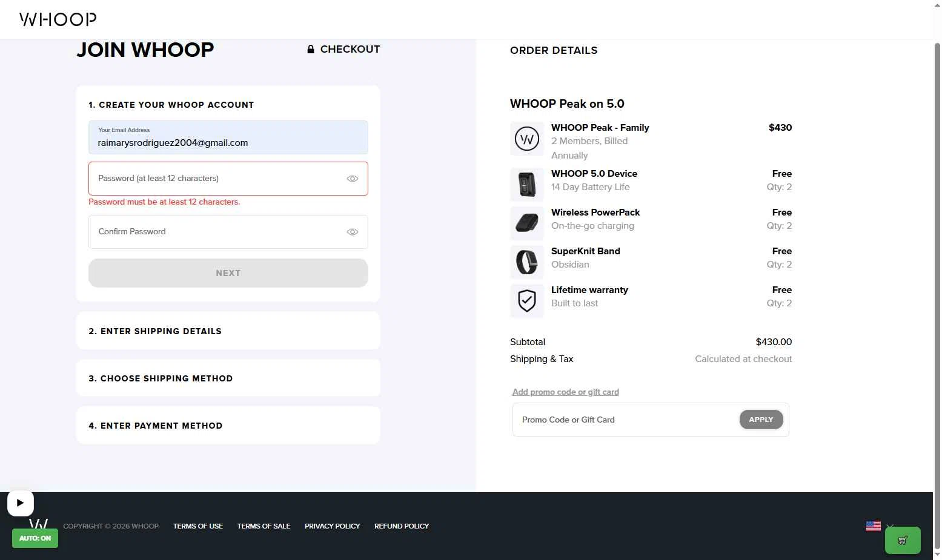Click 'Obsidian' band color text
The height and width of the screenshot is (560, 942).
[570, 265]
